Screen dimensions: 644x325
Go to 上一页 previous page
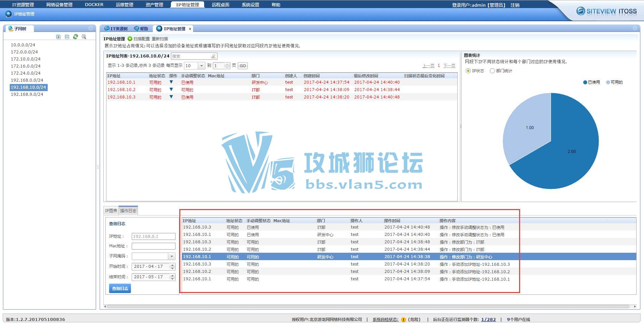pyautogui.click(x=428, y=66)
